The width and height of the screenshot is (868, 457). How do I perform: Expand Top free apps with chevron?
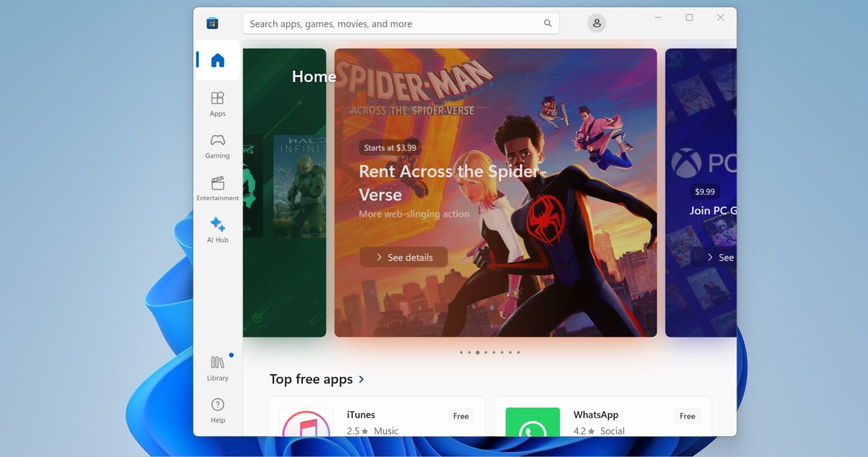361,380
